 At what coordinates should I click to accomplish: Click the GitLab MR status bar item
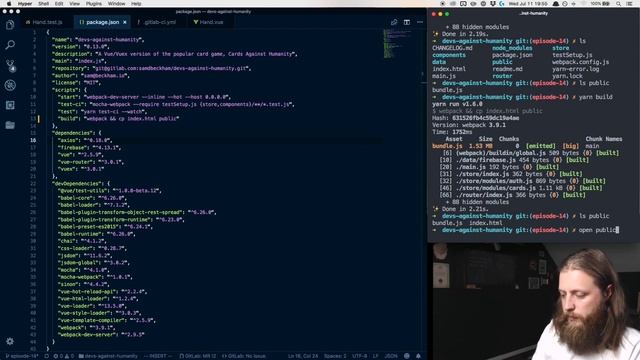click(198, 356)
